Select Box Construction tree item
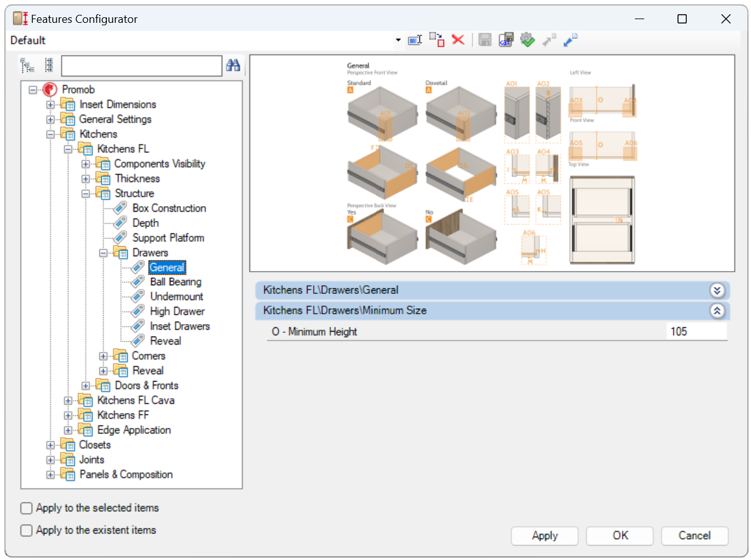Screen dimensions: 751x560 click(x=169, y=208)
